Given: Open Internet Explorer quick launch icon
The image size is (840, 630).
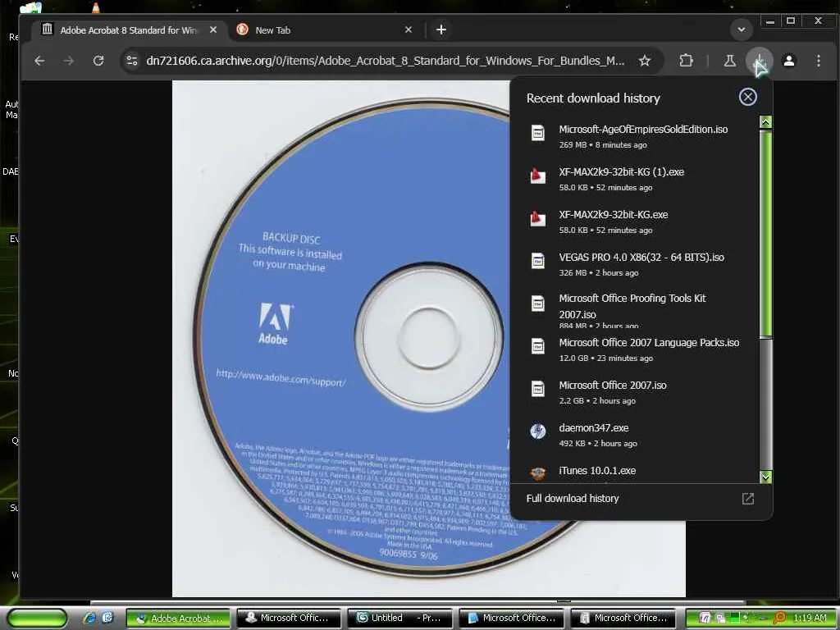Looking at the screenshot, I should coord(89,619).
